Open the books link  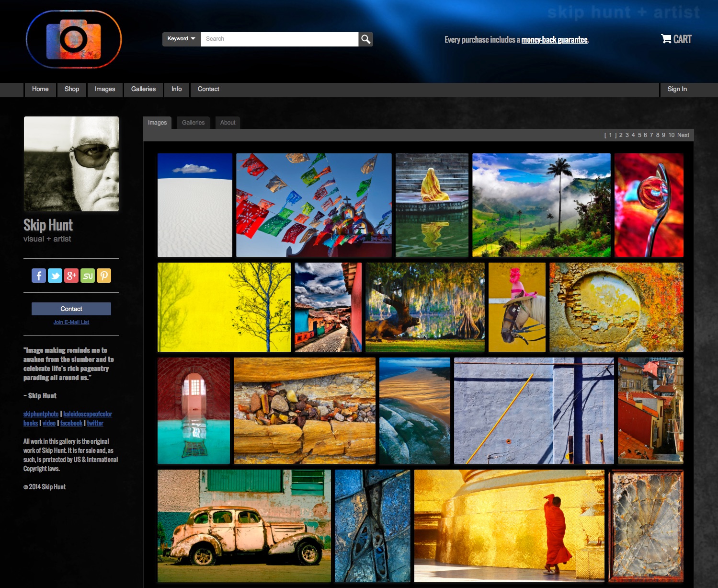(x=31, y=423)
